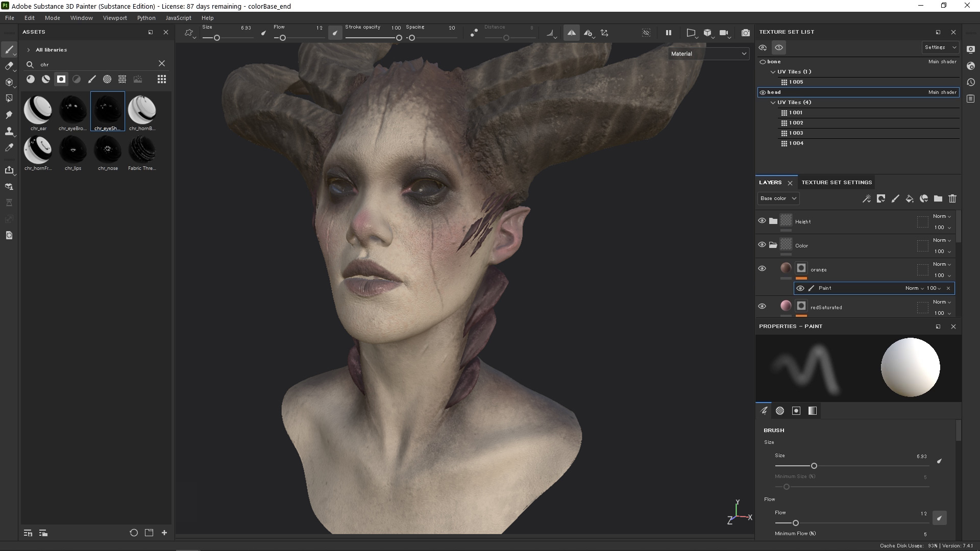The height and width of the screenshot is (551, 980).
Task: Add a new fill layer in the Layers panel
Action: pos(910,198)
